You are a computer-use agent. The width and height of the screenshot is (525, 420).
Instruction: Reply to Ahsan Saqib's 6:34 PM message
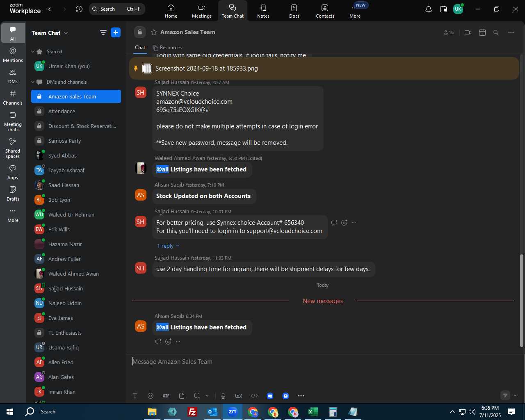[158, 342]
